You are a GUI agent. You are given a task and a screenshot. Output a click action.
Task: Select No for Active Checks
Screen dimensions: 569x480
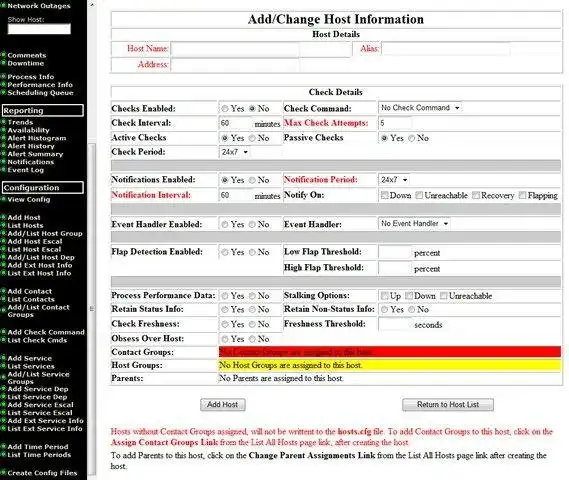click(x=252, y=138)
